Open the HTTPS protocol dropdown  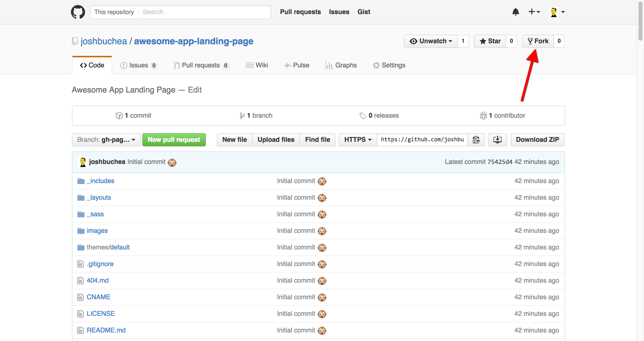(x=358, y=140)
